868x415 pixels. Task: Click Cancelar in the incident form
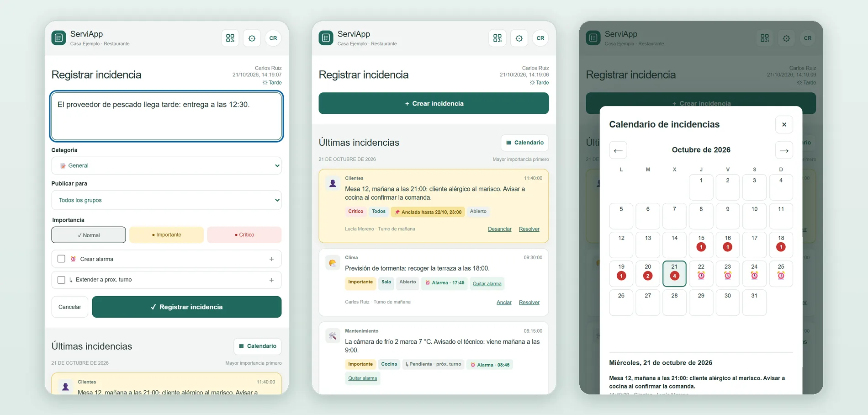click(70, 307)
